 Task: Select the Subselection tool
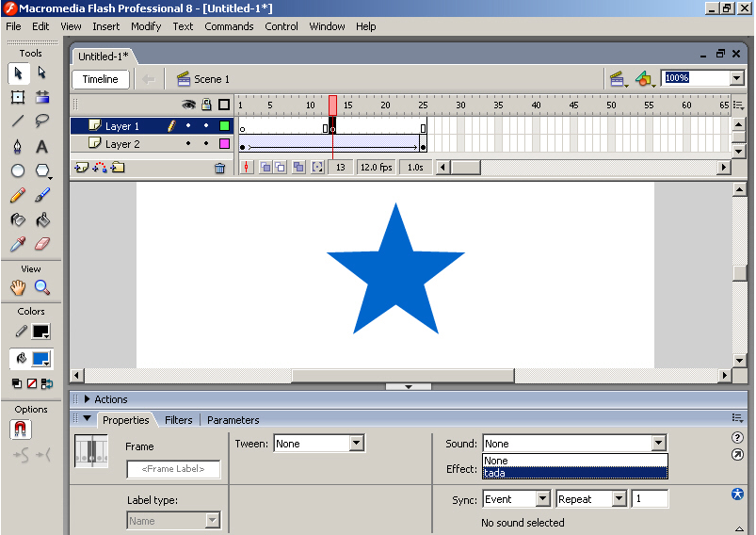click(42, 73)
